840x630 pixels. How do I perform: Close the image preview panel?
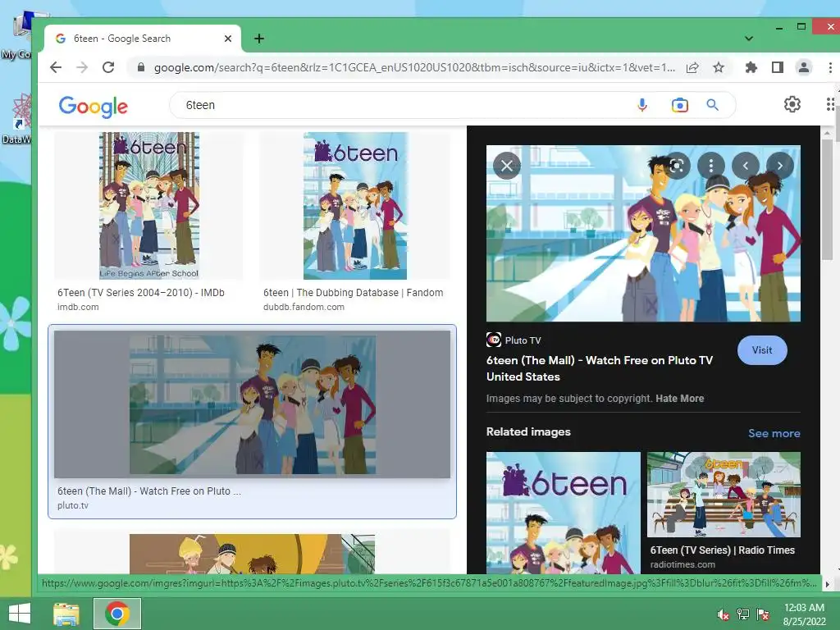pos(507,166)
